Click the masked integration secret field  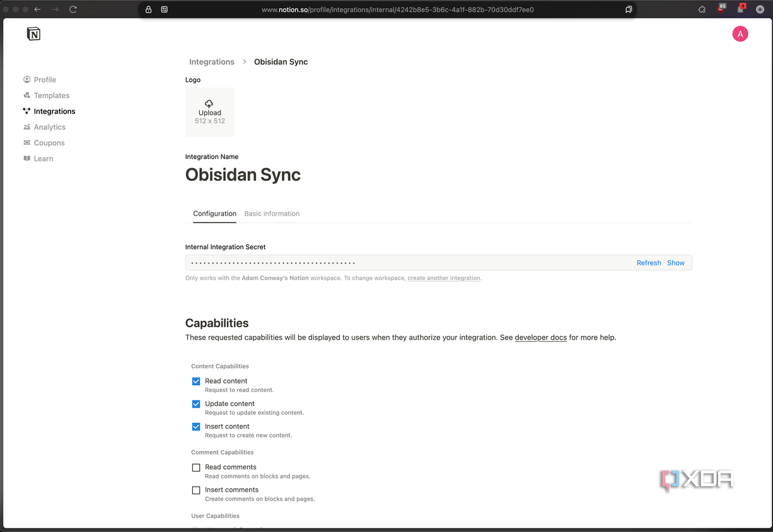click(x=438, y=263)
